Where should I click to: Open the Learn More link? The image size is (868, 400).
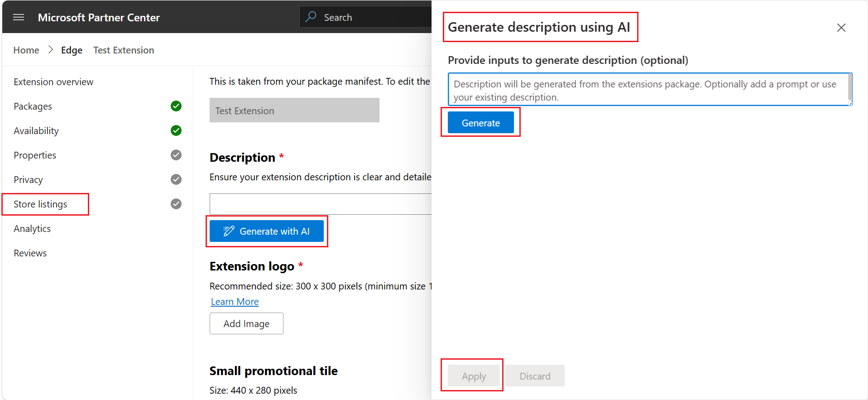point(235,302)
